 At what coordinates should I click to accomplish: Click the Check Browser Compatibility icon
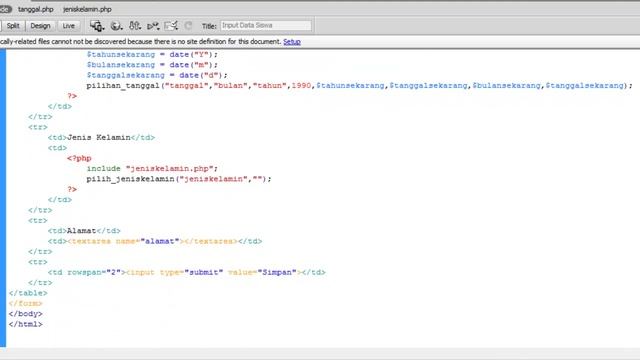click(x=171, y=26)
